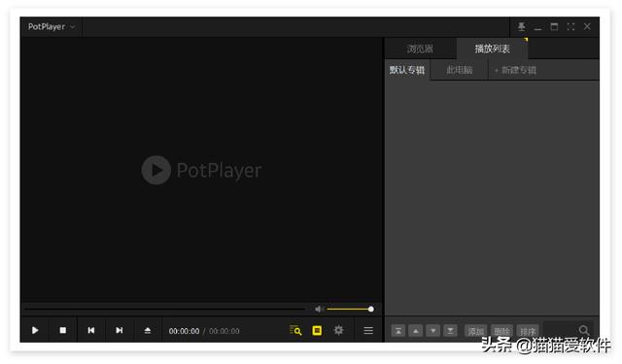Click the elapsed time 00:00:00 display
The image size is (622, 364).
(184, 331)
